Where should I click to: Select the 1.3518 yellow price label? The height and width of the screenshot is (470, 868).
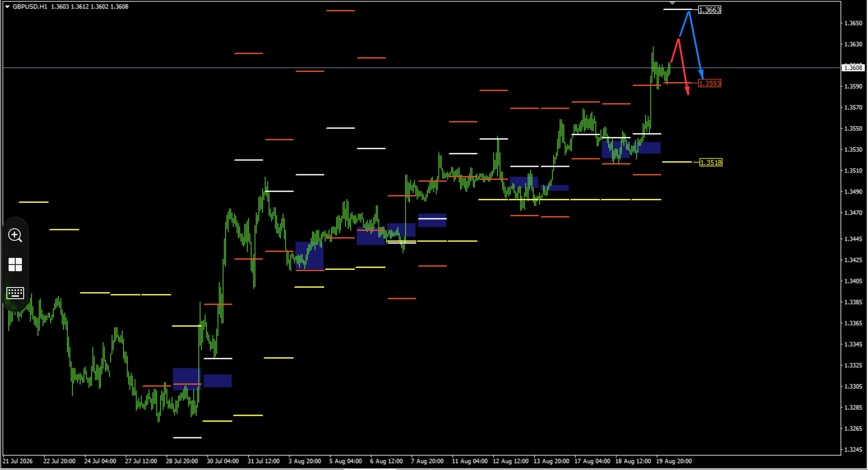point(711,162)
